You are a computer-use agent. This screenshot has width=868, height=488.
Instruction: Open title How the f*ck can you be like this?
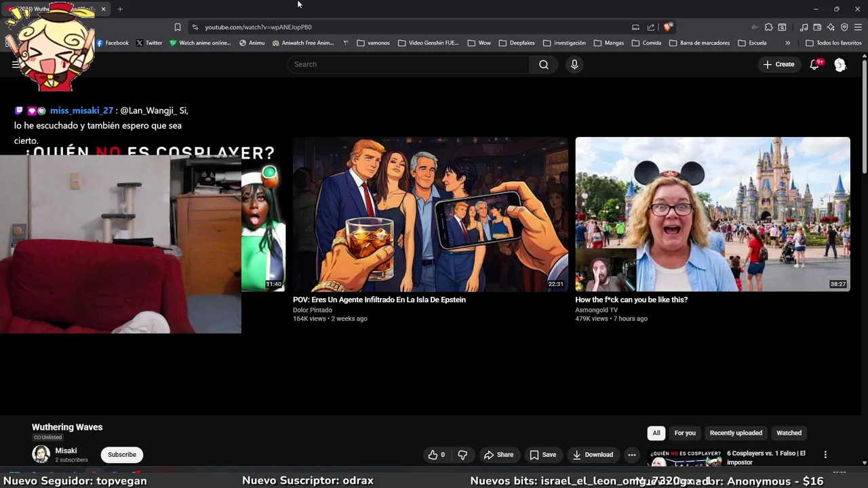[x=631, y=300]
